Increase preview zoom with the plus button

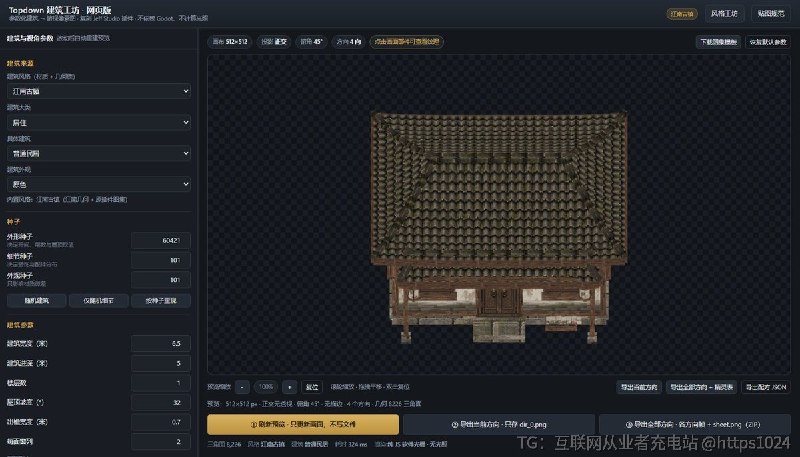coord(289,387)
